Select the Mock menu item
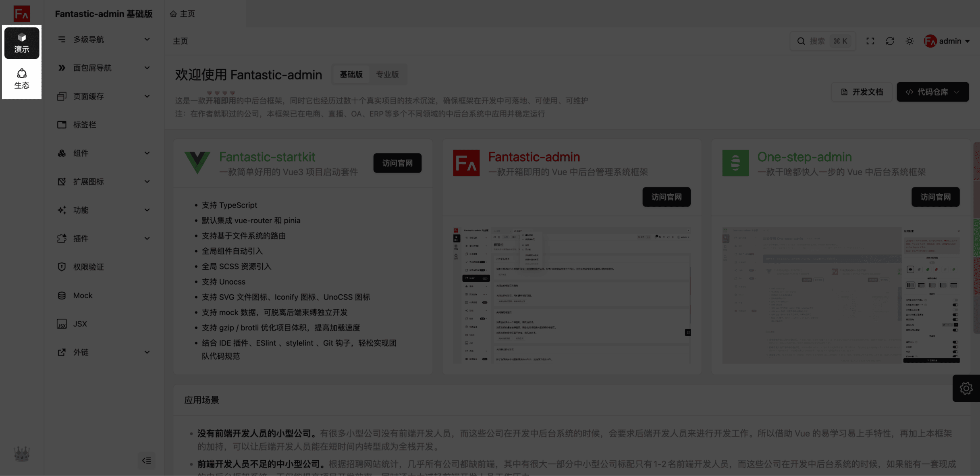Viewport: 980px width, 476px height. (83, 295)
